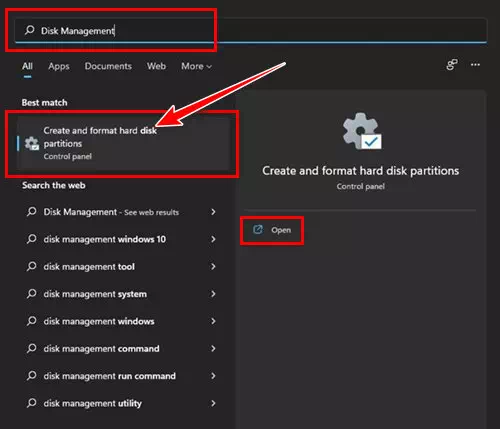The width and height of the screenshot is (500, 429).
Task: Select the Web filter tab
Action: coord(156,66)
